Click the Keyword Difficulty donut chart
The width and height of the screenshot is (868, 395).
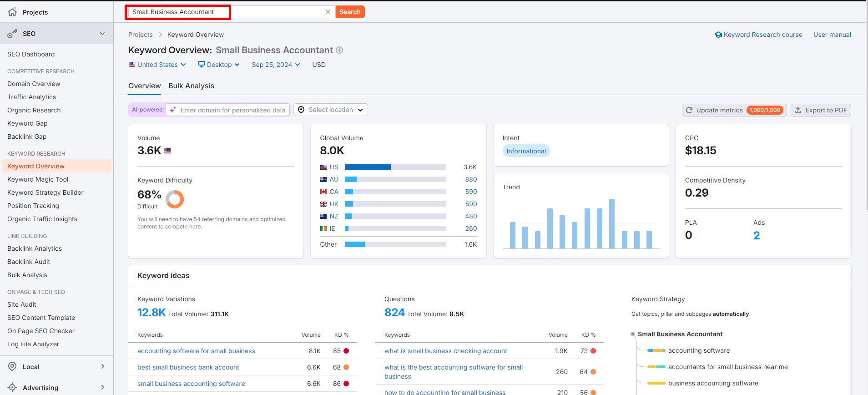175,199
